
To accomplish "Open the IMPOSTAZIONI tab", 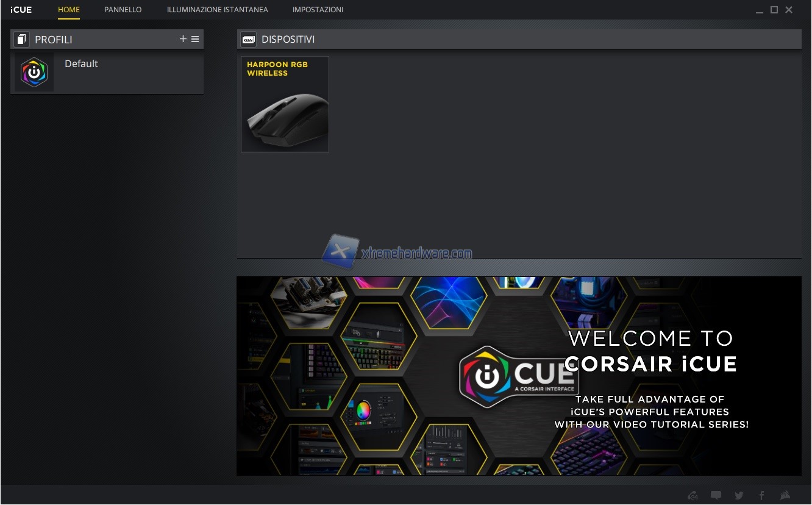I will (318, 10).
